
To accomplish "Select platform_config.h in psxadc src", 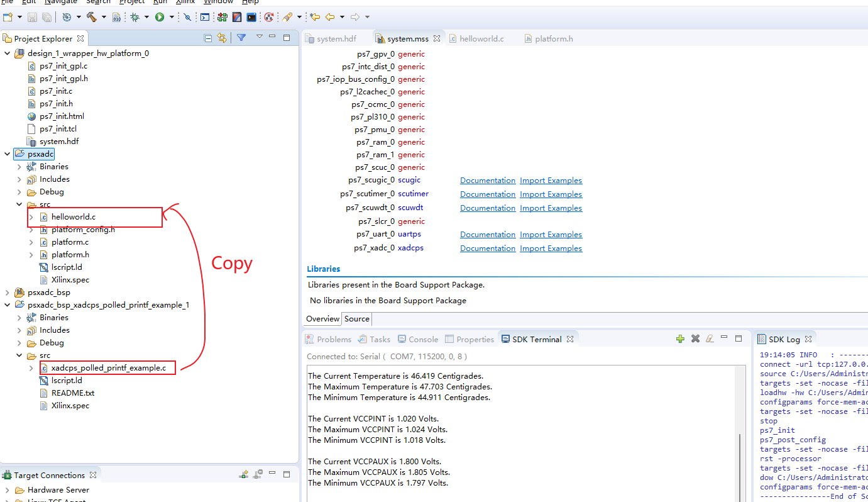I will tap(83, 230).
